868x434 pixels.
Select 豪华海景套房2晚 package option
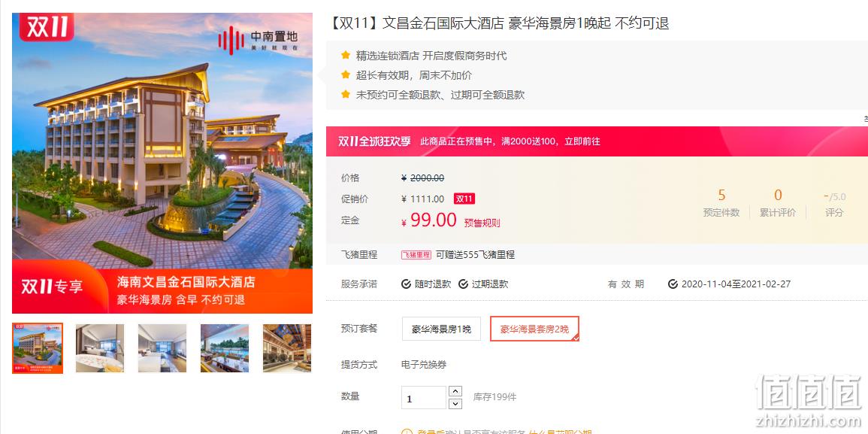tap(534, 329)
